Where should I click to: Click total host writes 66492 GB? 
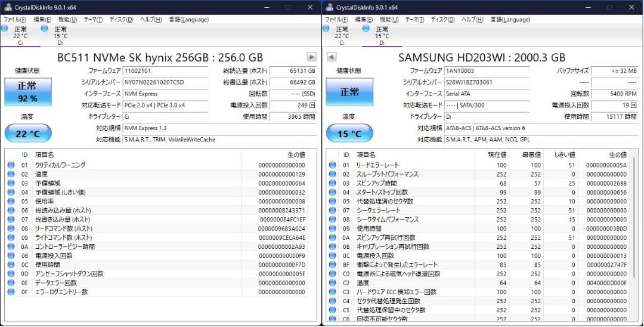pos(293,82)
